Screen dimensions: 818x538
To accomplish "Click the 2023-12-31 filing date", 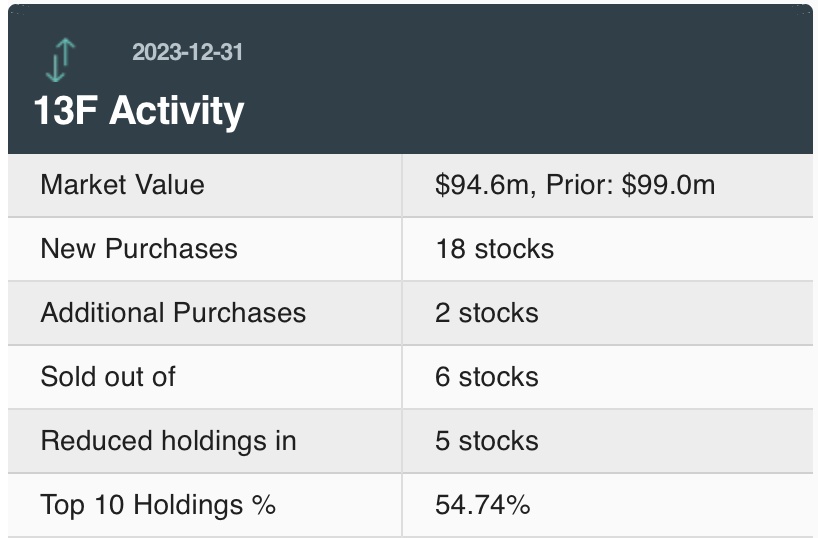I will tap(187, 51).
